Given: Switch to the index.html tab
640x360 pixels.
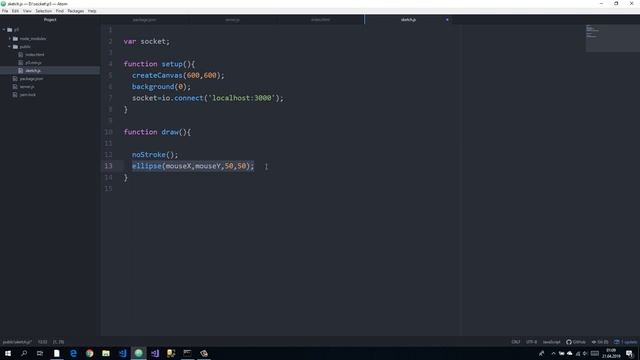Looking at the screenshot, I should (320, 20).
